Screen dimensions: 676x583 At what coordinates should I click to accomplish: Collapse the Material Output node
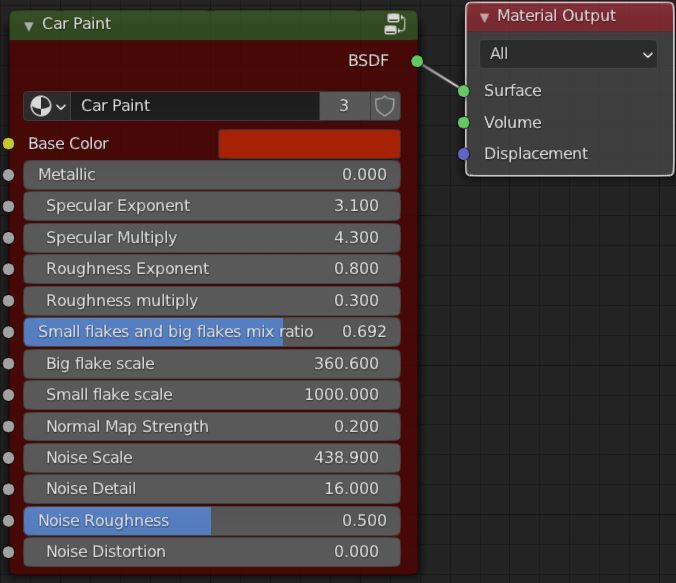[484, 17]
